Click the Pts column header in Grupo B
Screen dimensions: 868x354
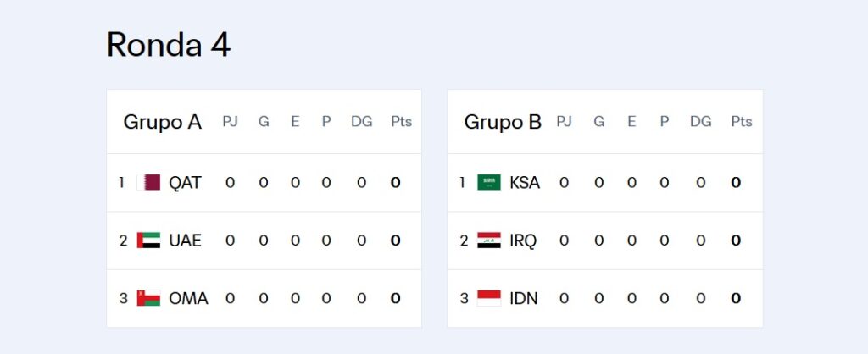tap(742, 122)
